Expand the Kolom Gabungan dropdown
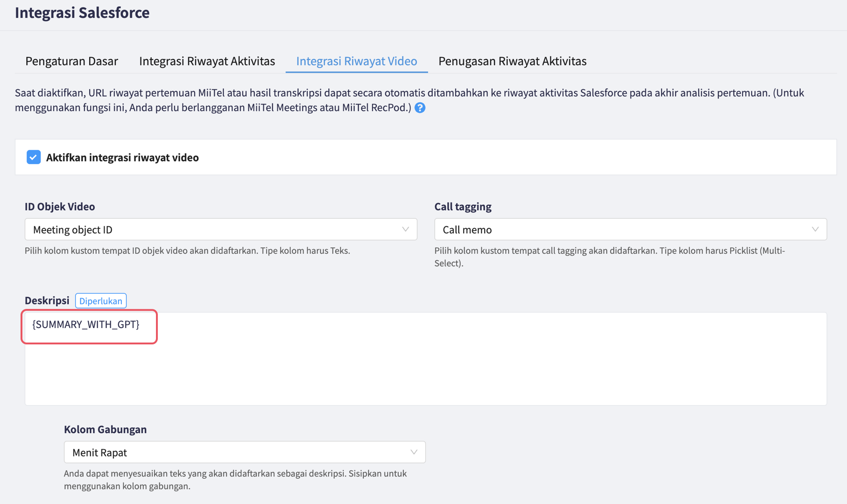The image size is (847, 504). point(245,452)
